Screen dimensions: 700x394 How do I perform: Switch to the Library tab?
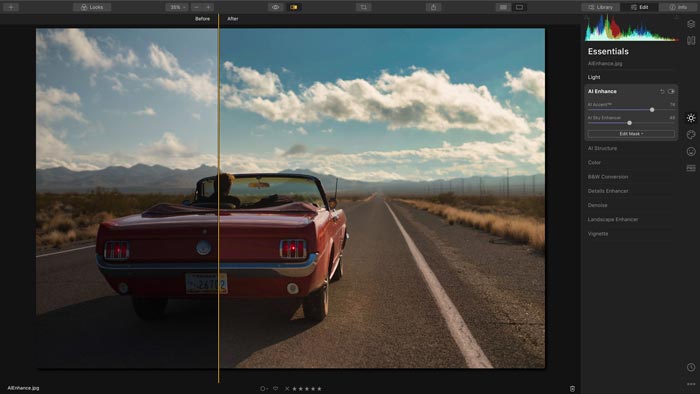600,7
